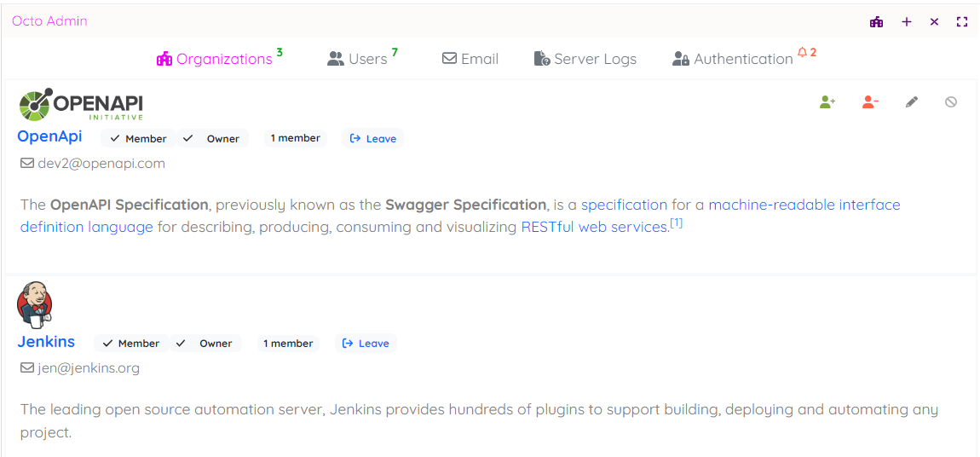Click the fullscreen expand icon
980x457 pixels.
(x=962, y=21)
